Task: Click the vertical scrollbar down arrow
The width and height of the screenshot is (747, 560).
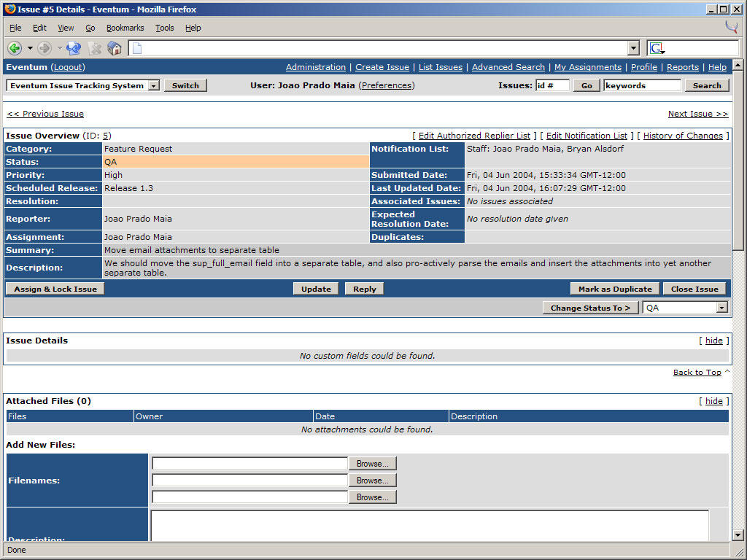Action: point(738,534)
